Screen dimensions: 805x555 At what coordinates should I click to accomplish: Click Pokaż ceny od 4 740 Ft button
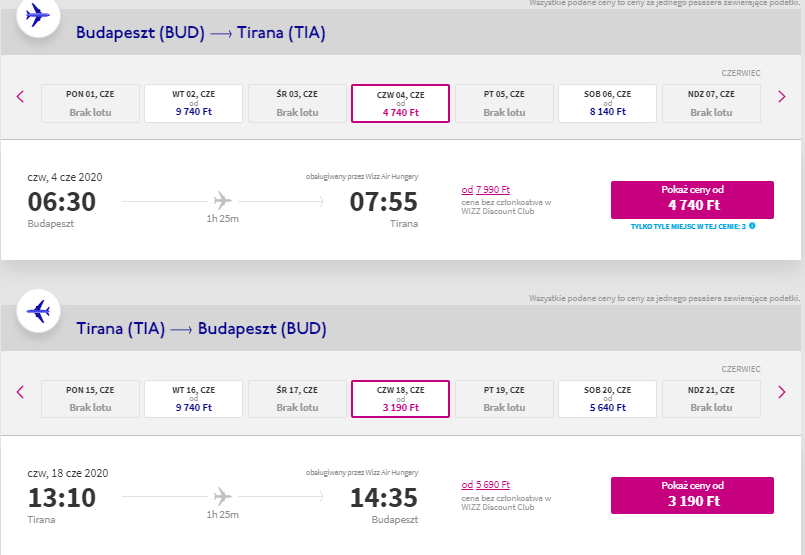(x=692, y=200)
